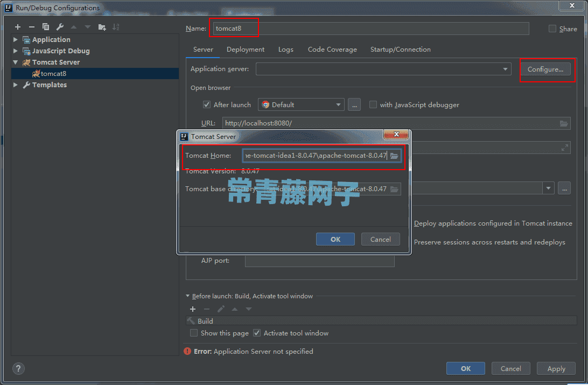Click the URL field with localhost:8080
The height and width of the screenshot is (385, 588).
pos(396,123)
